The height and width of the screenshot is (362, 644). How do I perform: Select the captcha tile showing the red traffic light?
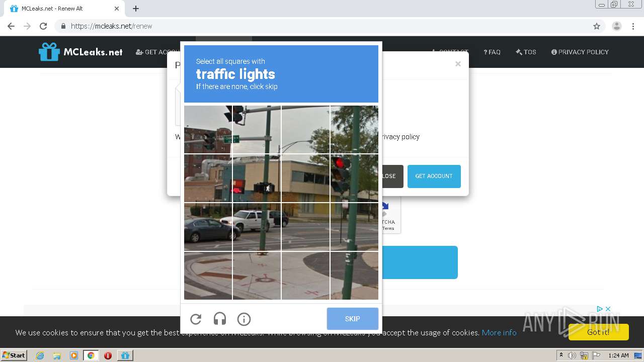coord(354,178)
